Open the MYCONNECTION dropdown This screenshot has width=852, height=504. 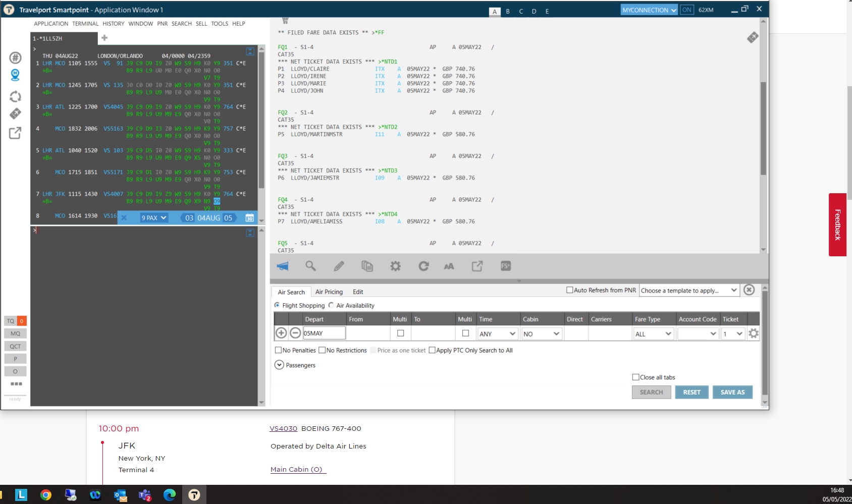649,10
